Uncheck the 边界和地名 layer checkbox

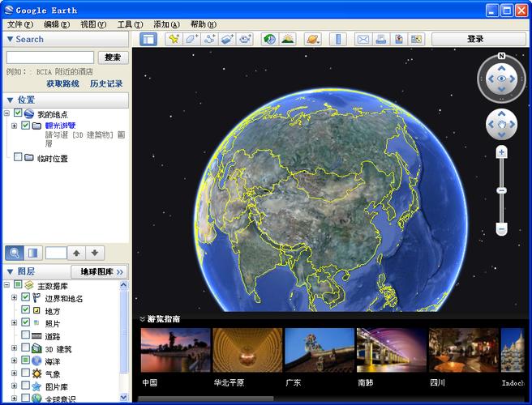[x=25, y=298]
